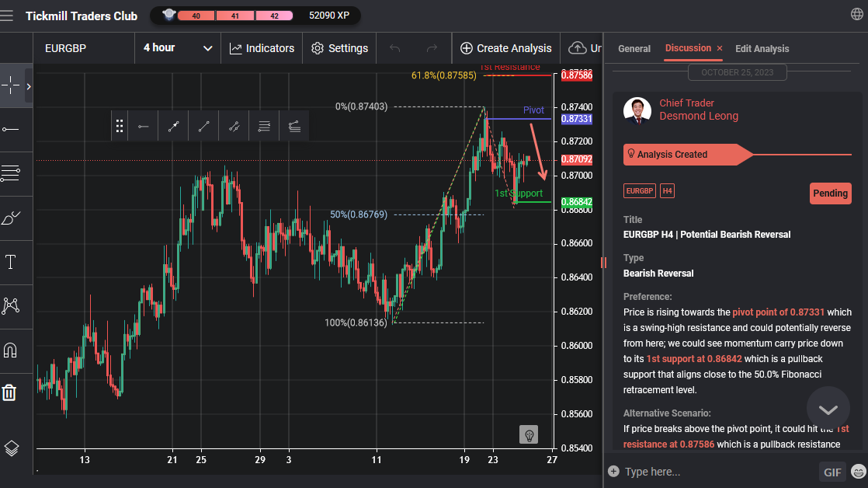
Task: Click the pivot point of 0.87331 highlighted text
Action: pos(778,312)
